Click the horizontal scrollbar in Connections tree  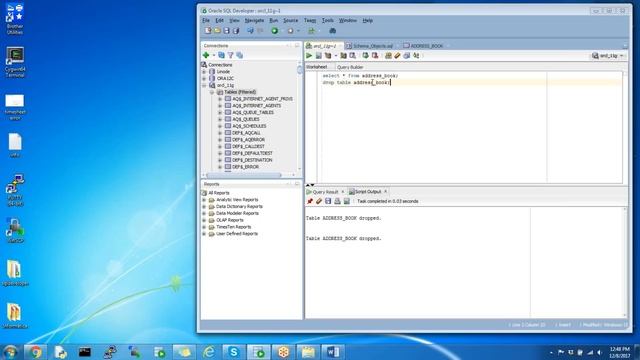click(244, 175)
